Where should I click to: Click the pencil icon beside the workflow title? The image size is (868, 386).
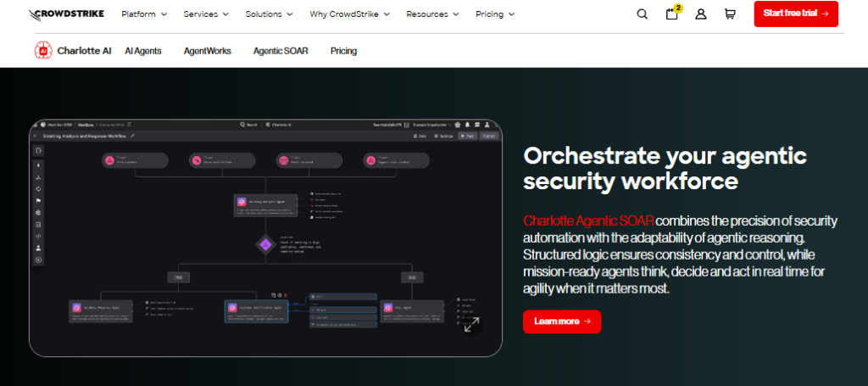[x=132, y=136]
